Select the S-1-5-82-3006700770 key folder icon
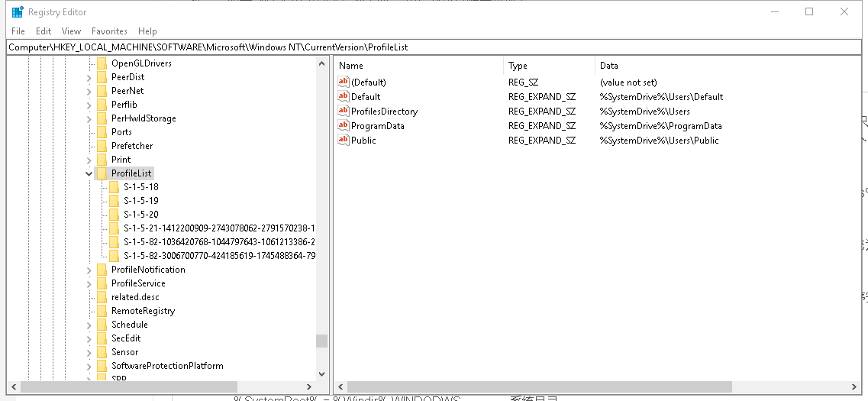This screenshot has height=401, width=868. coord(114,256)
